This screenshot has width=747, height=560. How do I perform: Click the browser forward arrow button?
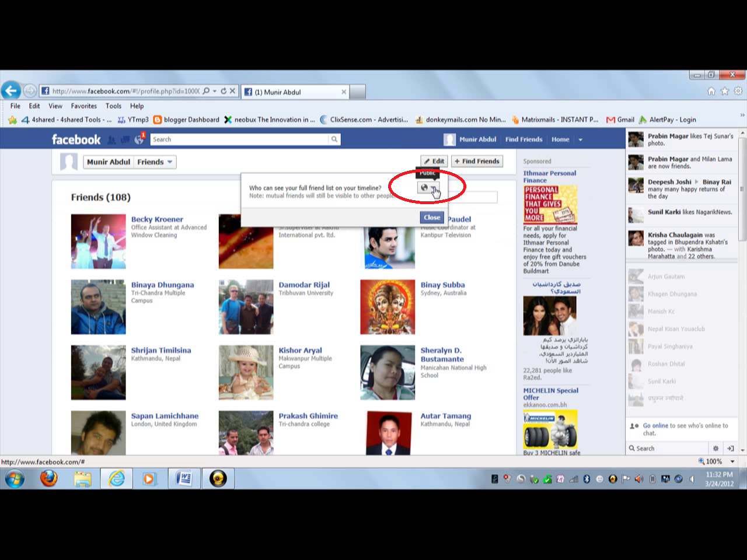[30, 91]
